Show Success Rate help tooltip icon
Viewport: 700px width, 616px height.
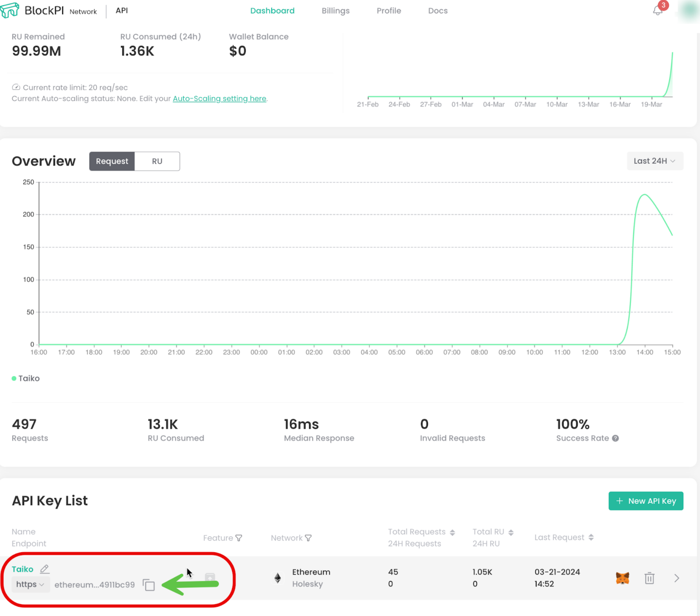615,438
